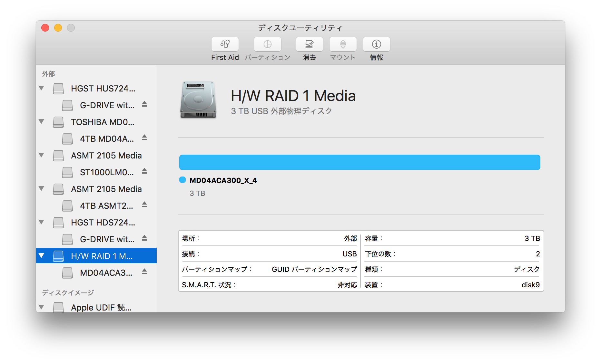
Task: Select ASMT 2105 Media above 4TB ASMT2
Action: pyautogui.click(x=96, y=189)
